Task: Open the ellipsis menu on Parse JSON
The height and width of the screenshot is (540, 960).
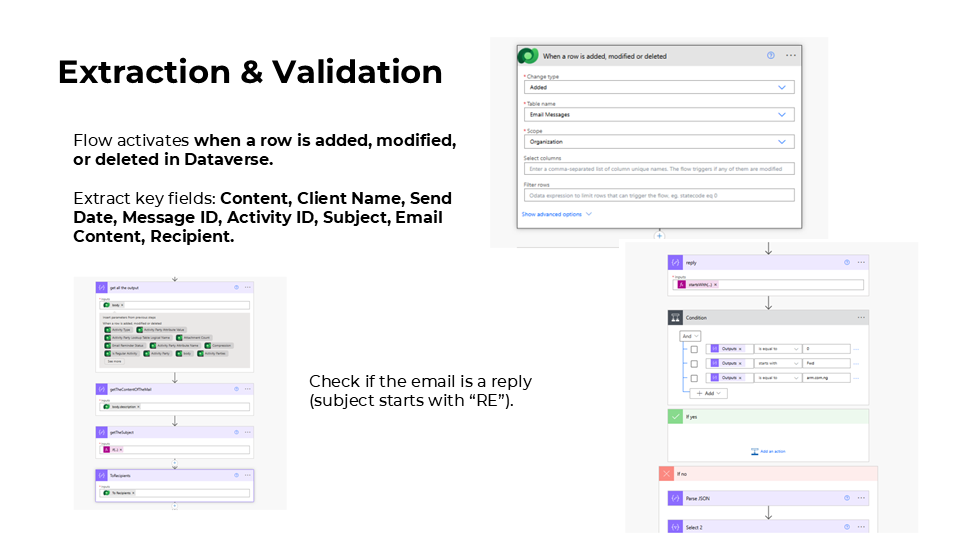Action: click(861, 498)
